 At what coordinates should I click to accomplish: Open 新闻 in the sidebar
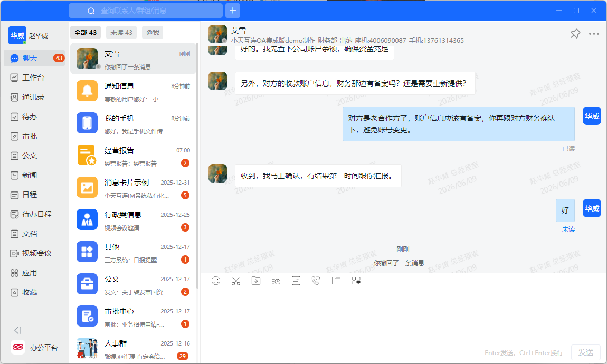[x=34, y=175]
